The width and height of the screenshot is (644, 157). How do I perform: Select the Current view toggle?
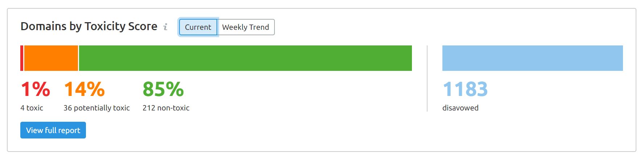pos(198,27)
